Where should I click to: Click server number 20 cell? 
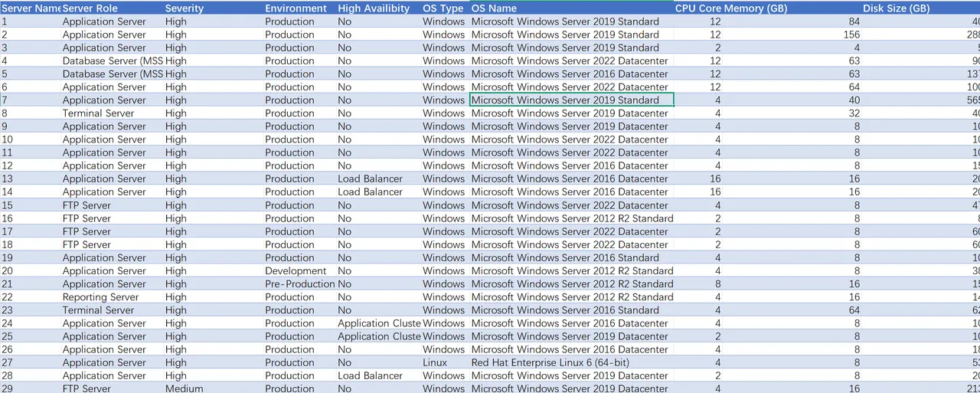[31, 271]
